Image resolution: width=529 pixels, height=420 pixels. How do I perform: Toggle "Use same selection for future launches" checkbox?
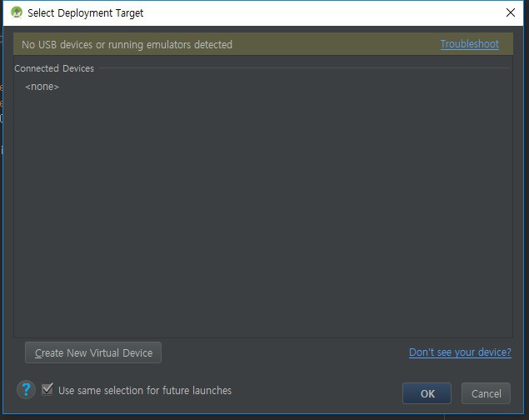pyautogui.click(x=47, y=390)
